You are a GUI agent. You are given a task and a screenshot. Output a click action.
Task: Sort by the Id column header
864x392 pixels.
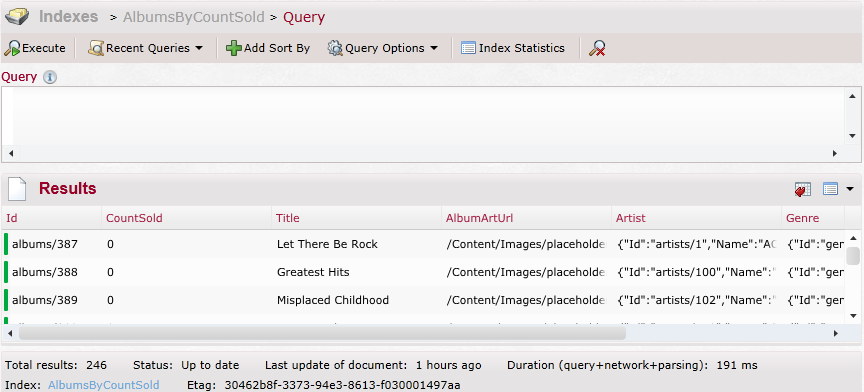click(x=12, y=218)
